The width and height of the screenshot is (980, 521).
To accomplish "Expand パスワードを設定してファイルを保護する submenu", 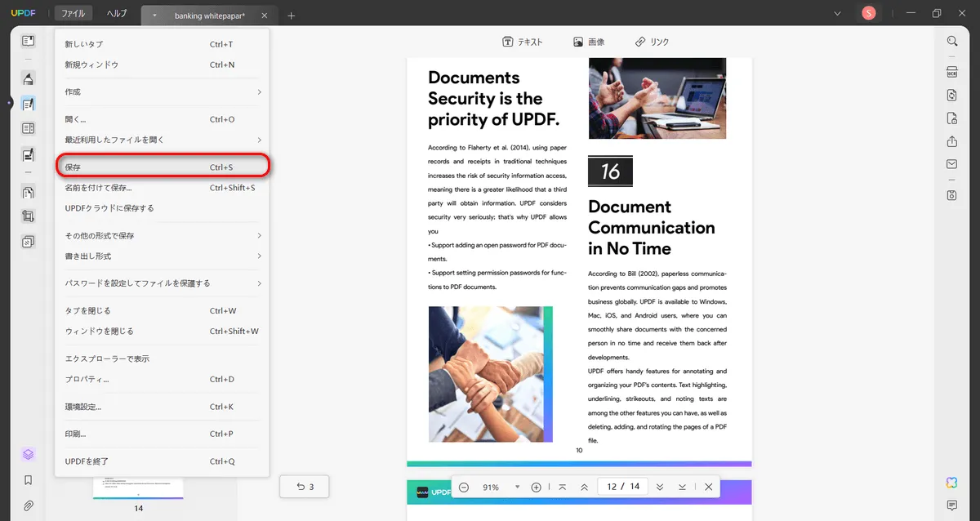I will pyautogui.click(x=162, y=283).
